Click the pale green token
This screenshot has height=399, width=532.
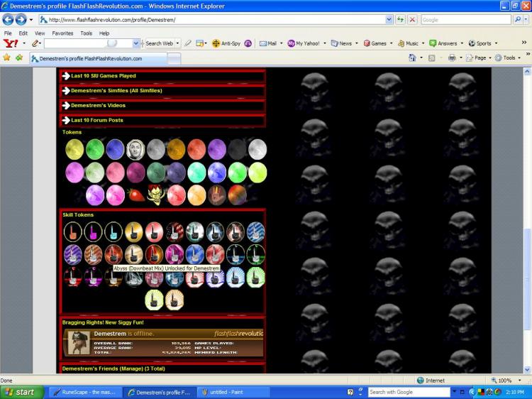click(94, 172)
